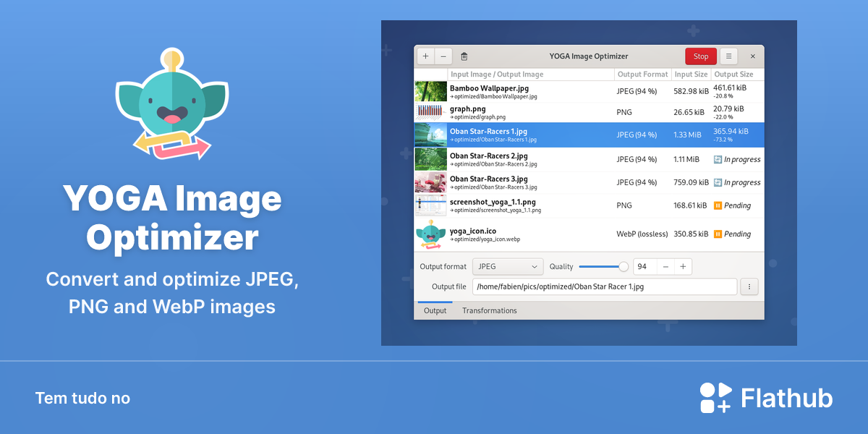Click the 759.09 kiB input size cell

click(x=691, y=182)
